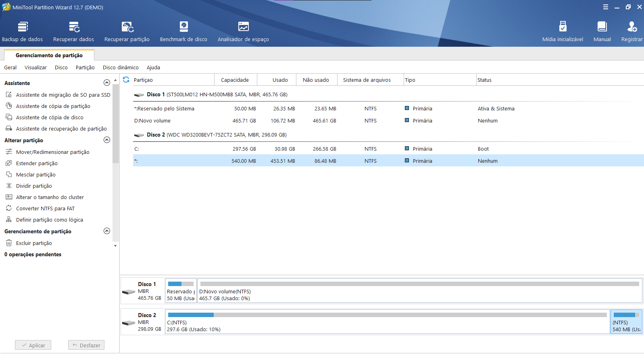
Task: Open the Visualizar menu
Action: pyautogui.click(x=35, y=67)
